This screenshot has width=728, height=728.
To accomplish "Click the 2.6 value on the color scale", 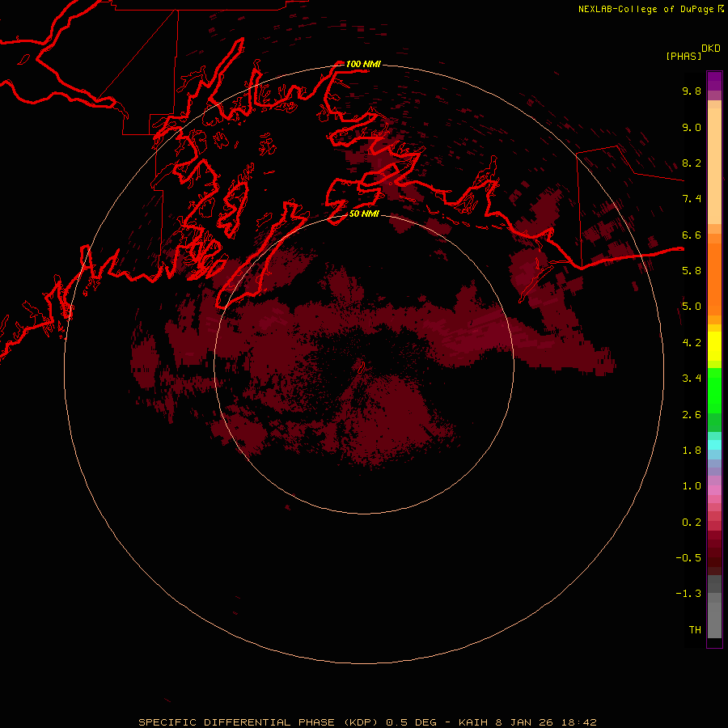I will pos(692,415).
